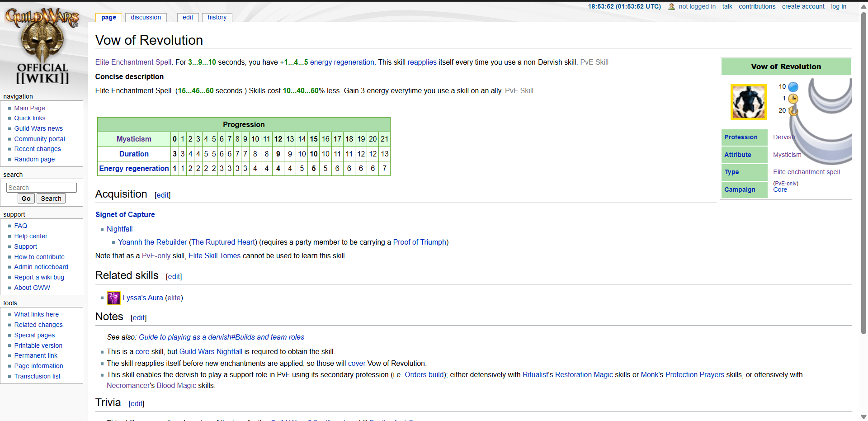Open Signet of Capture link
The image size is (868, 421).
(x=125, y=214)
